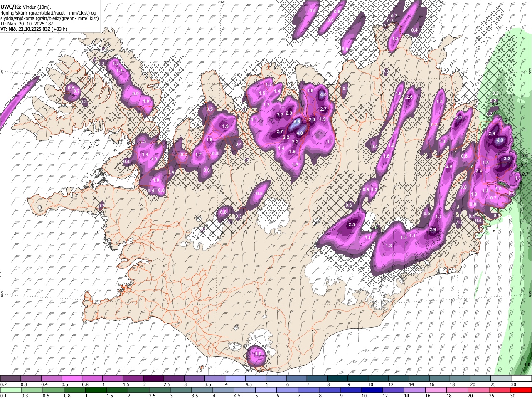The width and height of the screenshot is (532, 399).
Task: Click the bright pink 0.5–0.8 snow legend swatch
Action: tap(71, 379)
